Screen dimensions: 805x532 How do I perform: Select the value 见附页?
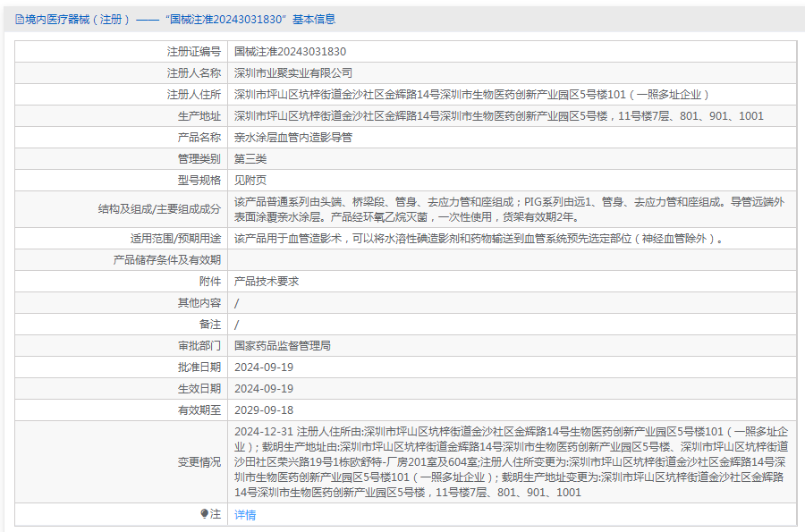point(250,181)
